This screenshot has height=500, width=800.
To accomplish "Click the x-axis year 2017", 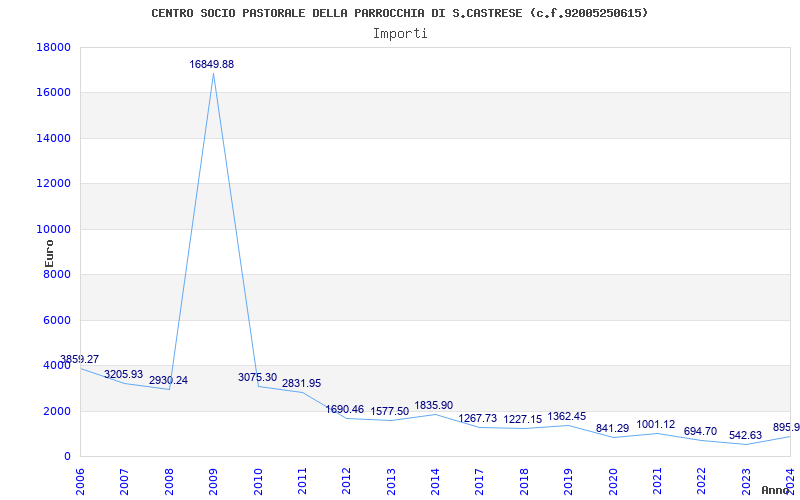I will [480, 481].
